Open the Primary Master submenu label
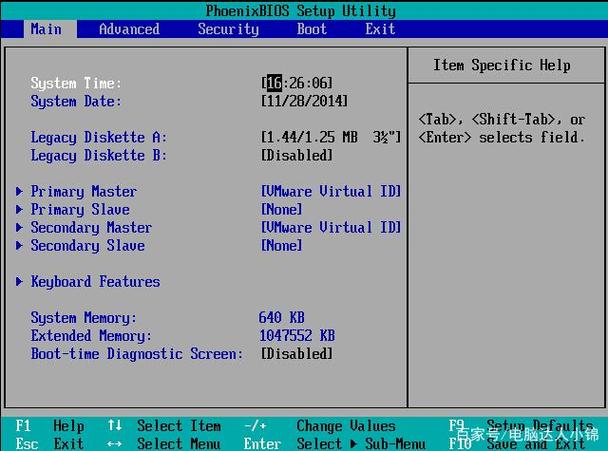The height and width of the screenshot is (451, 608). [x=83, y=192]
